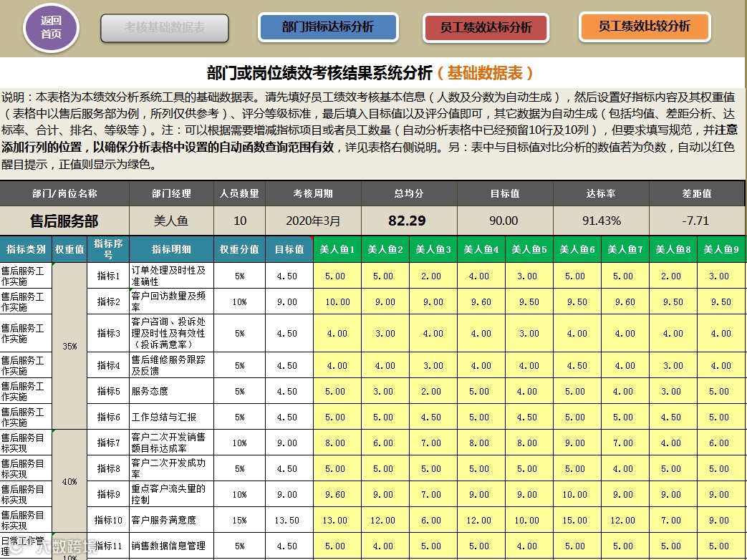Screen dimensions: 747x560
Task: Select the 服务态度 detail cell
Action: pos(171,391)
